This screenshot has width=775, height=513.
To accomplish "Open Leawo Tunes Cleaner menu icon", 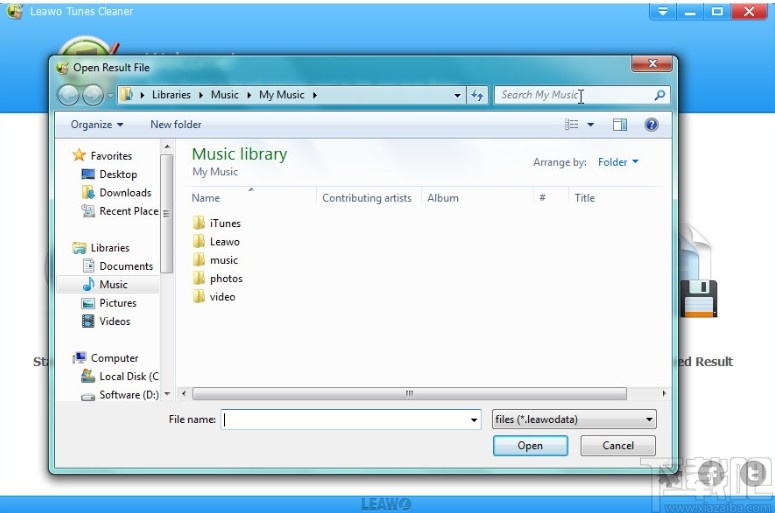I will tap(663, 11).
